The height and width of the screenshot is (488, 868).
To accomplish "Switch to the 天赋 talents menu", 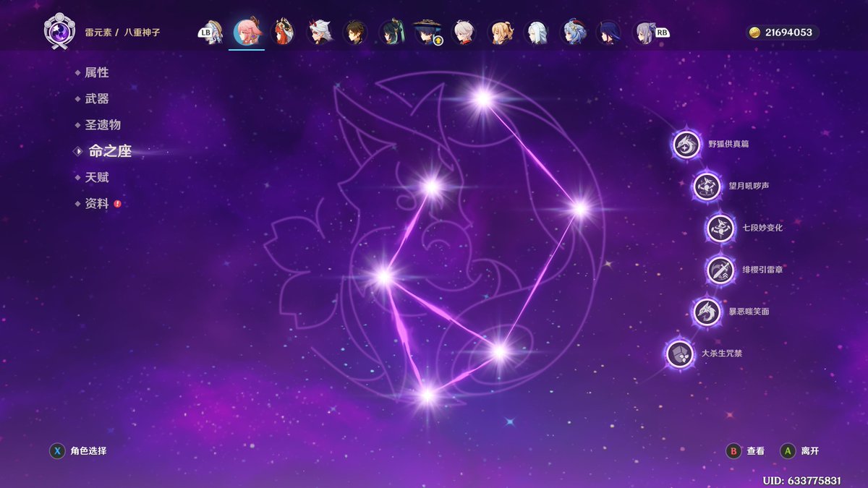I will point(97,177).
